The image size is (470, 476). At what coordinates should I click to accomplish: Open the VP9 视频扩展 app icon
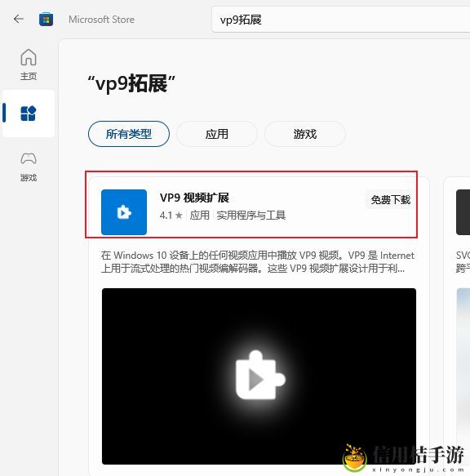pos(124,212)
